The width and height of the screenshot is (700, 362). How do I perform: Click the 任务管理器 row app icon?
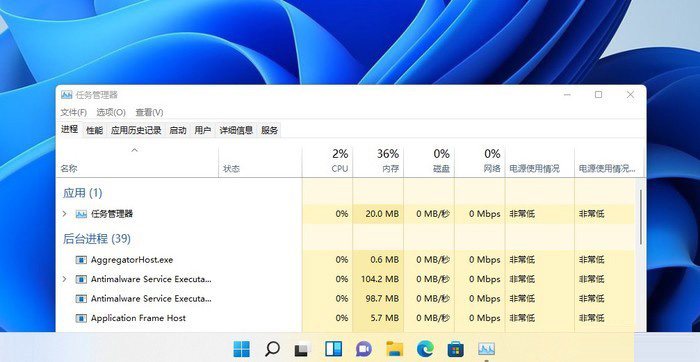[x=81, y=214]
